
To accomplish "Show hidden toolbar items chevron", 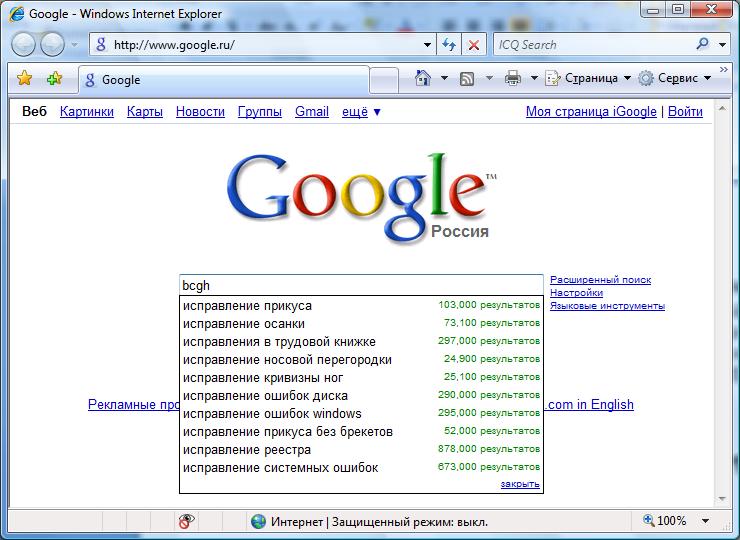I will (x=723, y=69).
